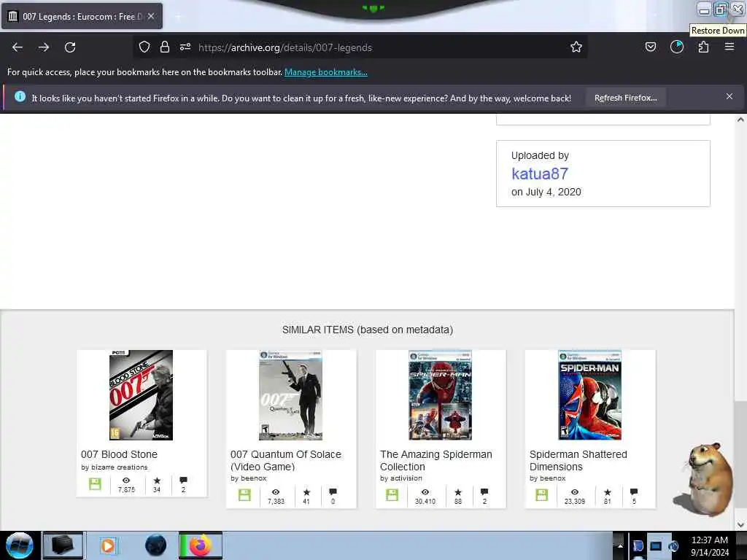Click software disk icon under Amazing Spiderman Collection
Image resolution: width=747 pixels, height=560 pixels.
392,495
